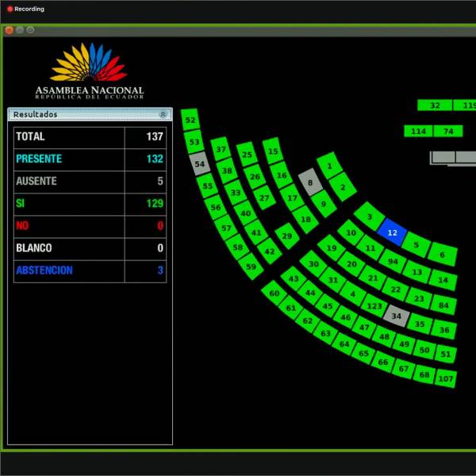Click the PRESENTE result row
Viewport: 476px width, 476px height.
click(x=89, y=159)
